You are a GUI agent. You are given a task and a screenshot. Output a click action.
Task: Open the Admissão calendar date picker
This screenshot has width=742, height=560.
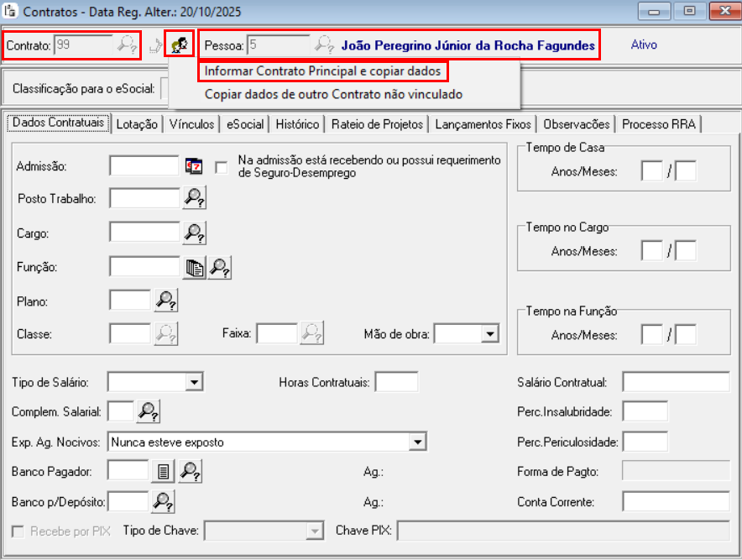pos(194,166)
